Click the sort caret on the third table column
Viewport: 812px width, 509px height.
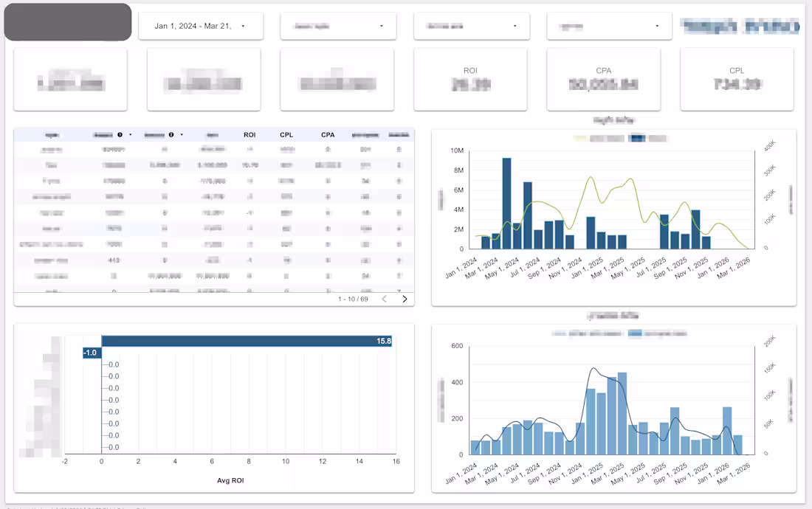click(182, 134)
